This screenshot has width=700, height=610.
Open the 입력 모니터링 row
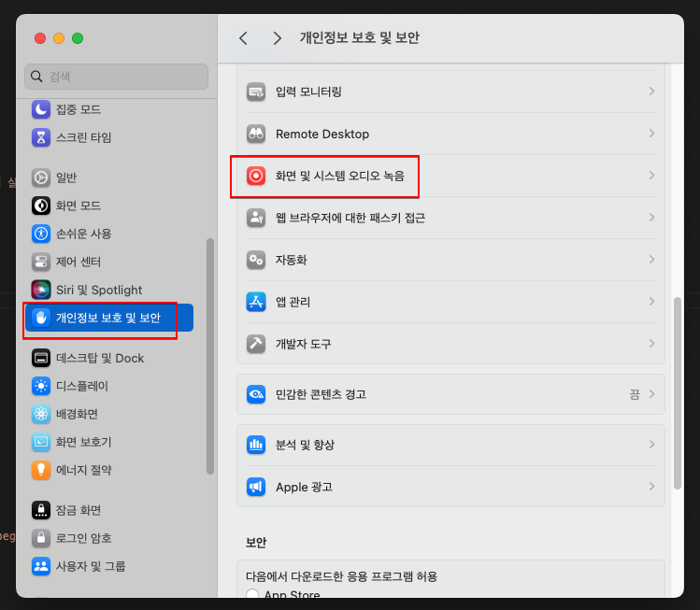click(450, 92)
